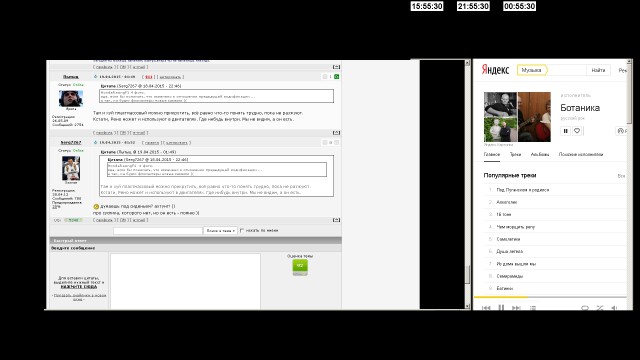Click the scroll-up arrow icon below Serg7267's post
Screen dimensions: 640x360
(336, 220)
